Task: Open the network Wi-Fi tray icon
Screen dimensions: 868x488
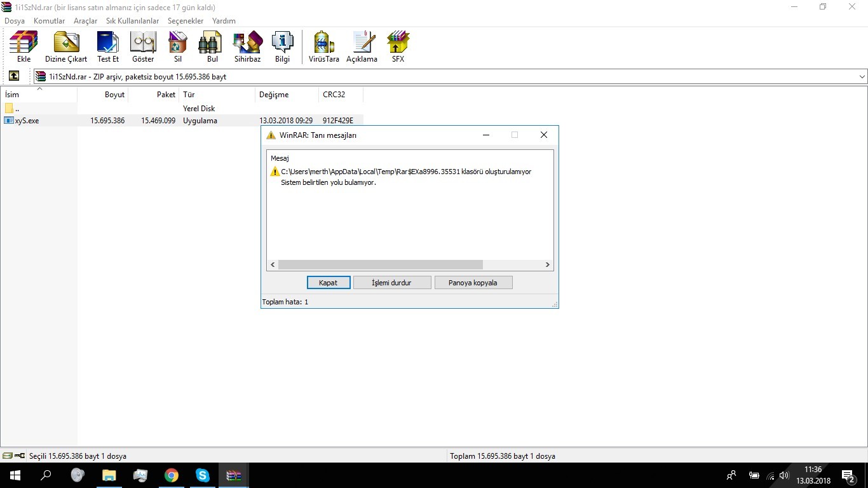Action: [x=770, y=475]
